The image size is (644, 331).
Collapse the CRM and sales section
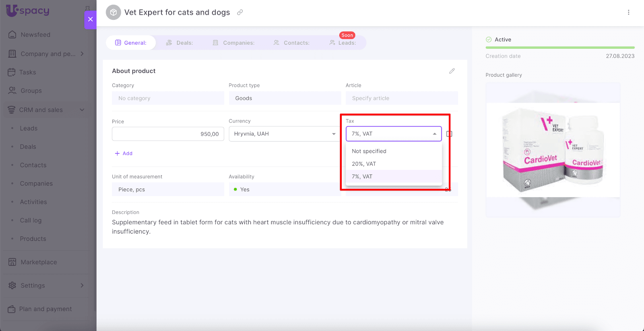(82, 110)
